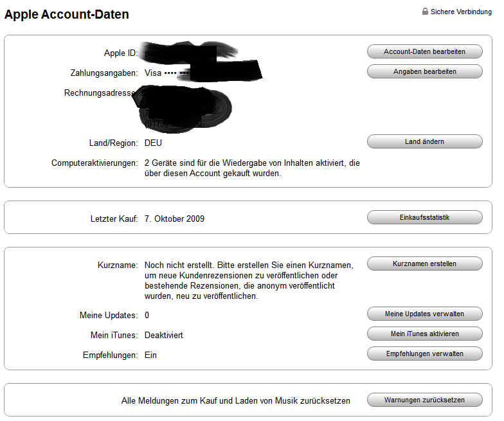504x421 pixels.
Task: Reset warnings via 'Warnungen zurücksetzen'
Action: pos(424,400)
